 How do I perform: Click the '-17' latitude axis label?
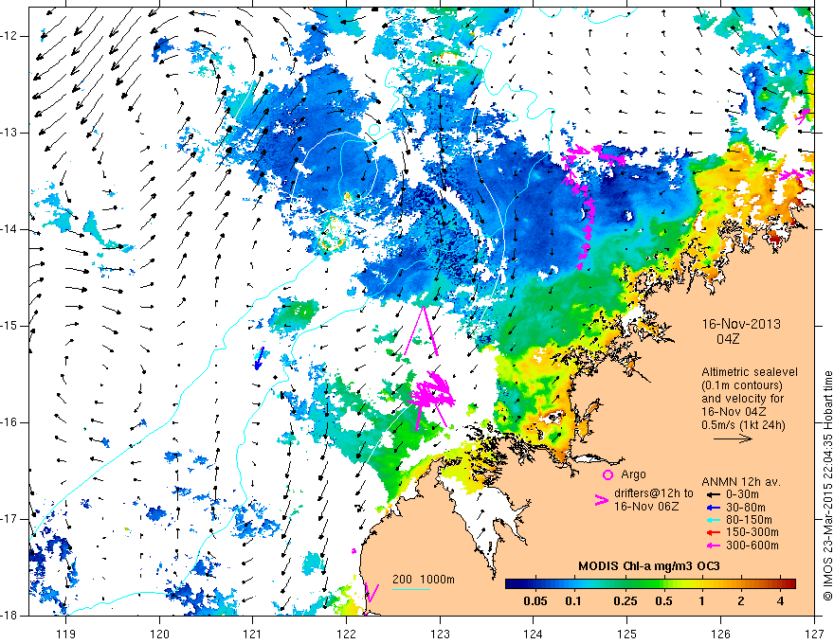[9, 519]
